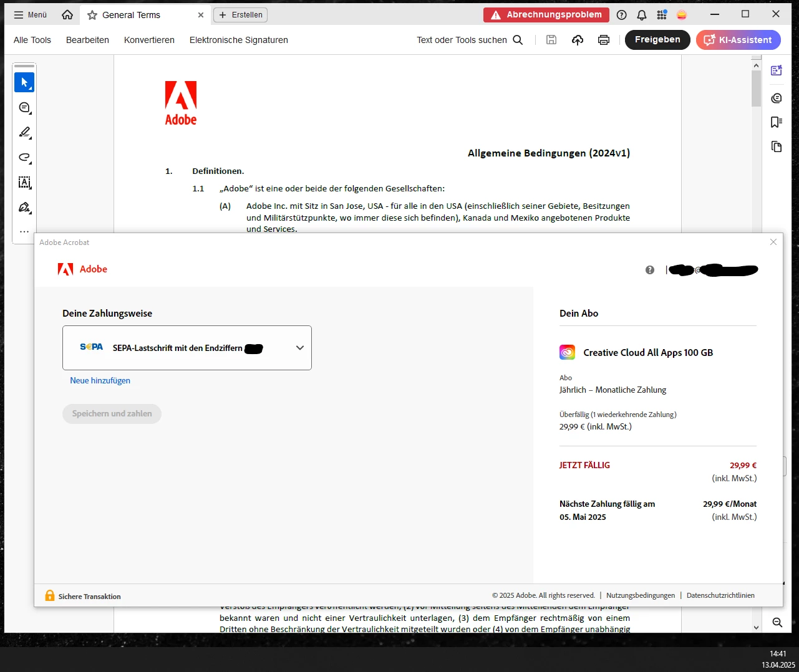Click the zoom magnifier icon at bottom right

coord(777,622)
